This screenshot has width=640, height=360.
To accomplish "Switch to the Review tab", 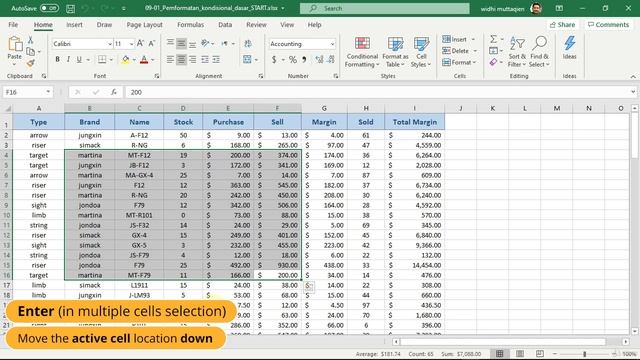I will [256, 24].
